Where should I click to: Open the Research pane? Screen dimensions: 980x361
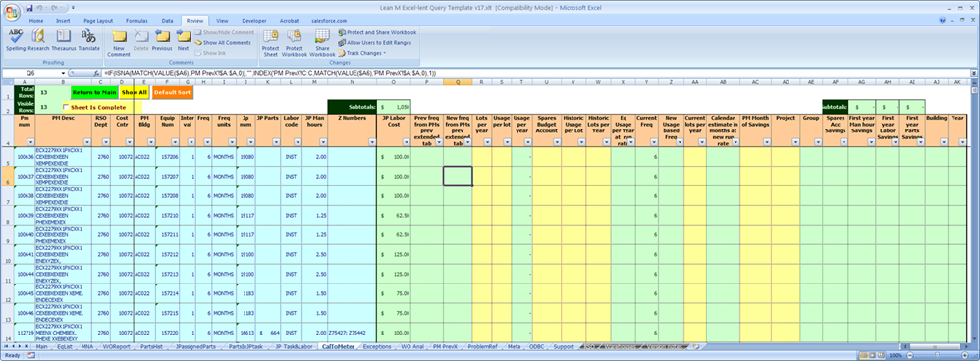tap(38, 40)
